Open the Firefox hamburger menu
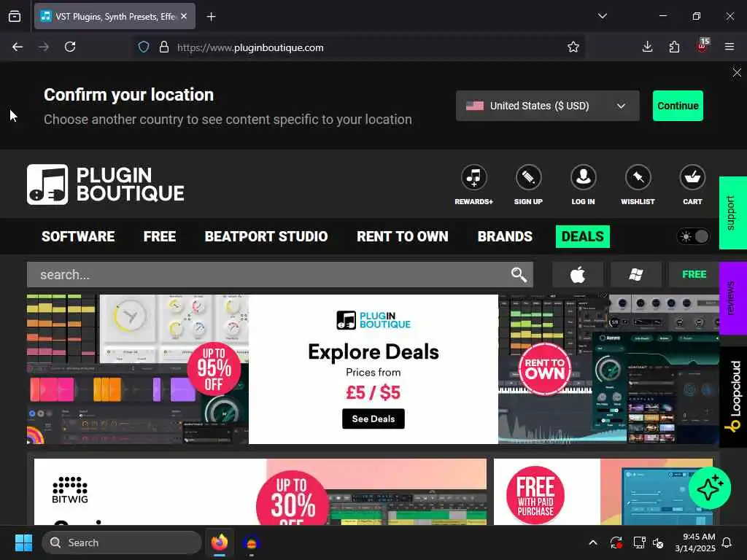The width and height of the screenshot is (747, 560). click(x=729, y=47)
